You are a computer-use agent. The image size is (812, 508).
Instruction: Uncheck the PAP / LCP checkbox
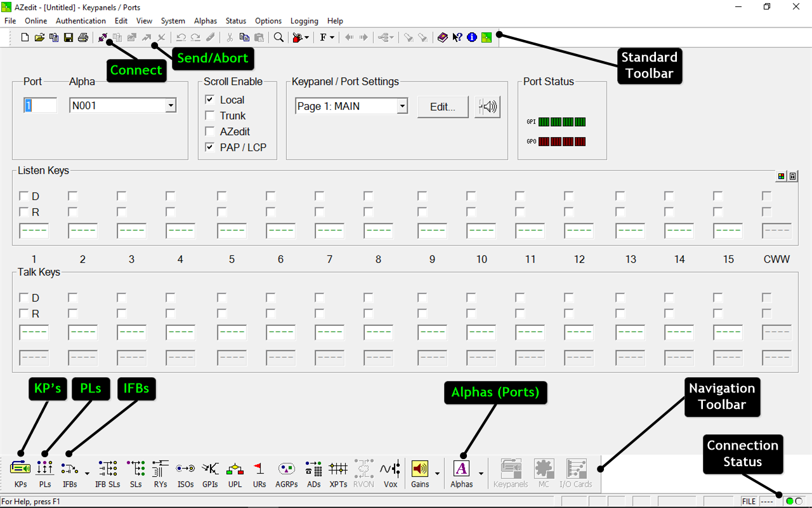209,147
